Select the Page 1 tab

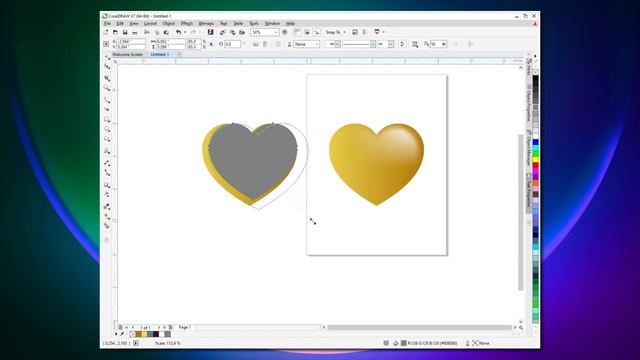(x=184, y=327)
